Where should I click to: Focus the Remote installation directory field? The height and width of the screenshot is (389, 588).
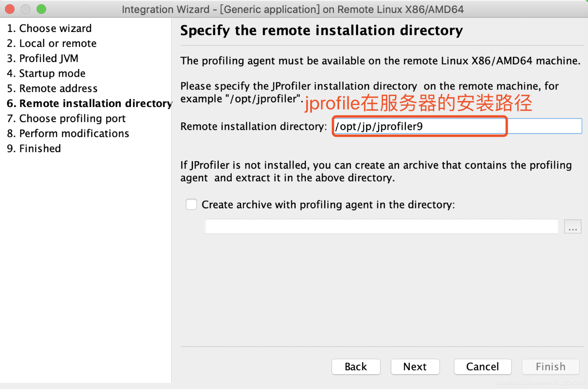click(x=458, y=126)
